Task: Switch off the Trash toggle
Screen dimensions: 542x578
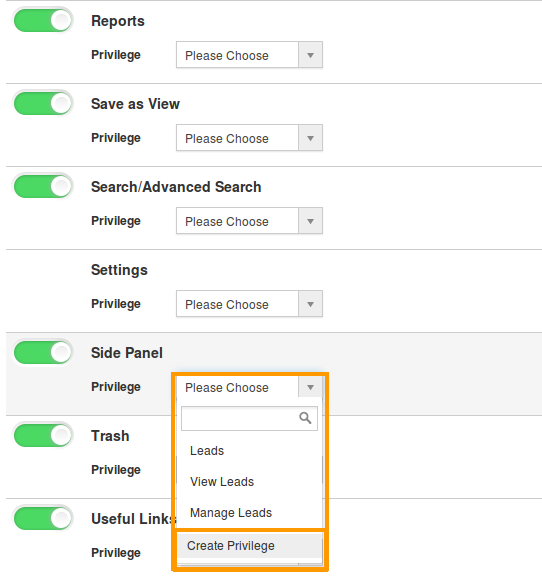Action: tap(43, 435)
